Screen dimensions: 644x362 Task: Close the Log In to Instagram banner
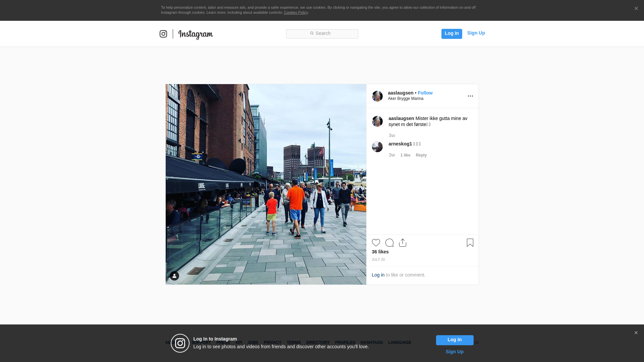pyautogui.click(x=636, y=333)
